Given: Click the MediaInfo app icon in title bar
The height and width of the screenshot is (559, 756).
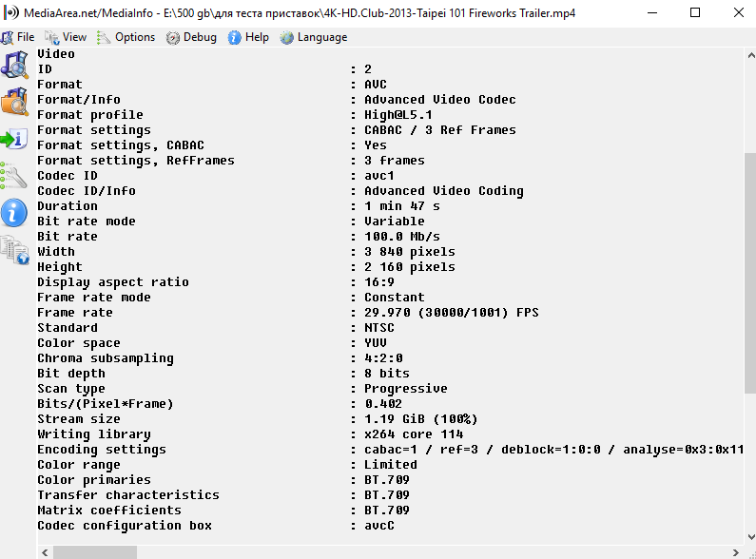Looking at the screenshot, I should (10, 13).
